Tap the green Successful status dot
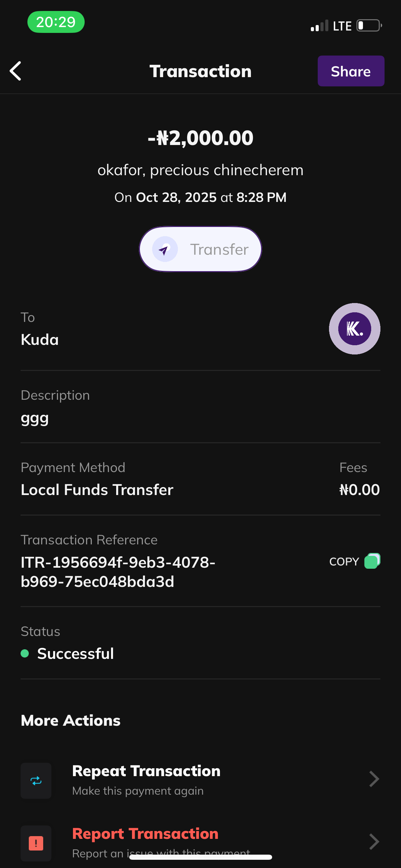 click(25, 653)
